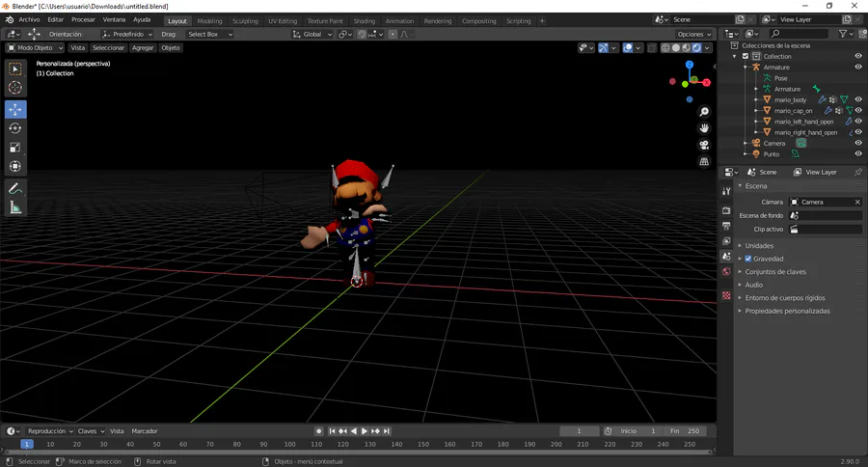Choose the Measure ruler tool

click(15, 207)
